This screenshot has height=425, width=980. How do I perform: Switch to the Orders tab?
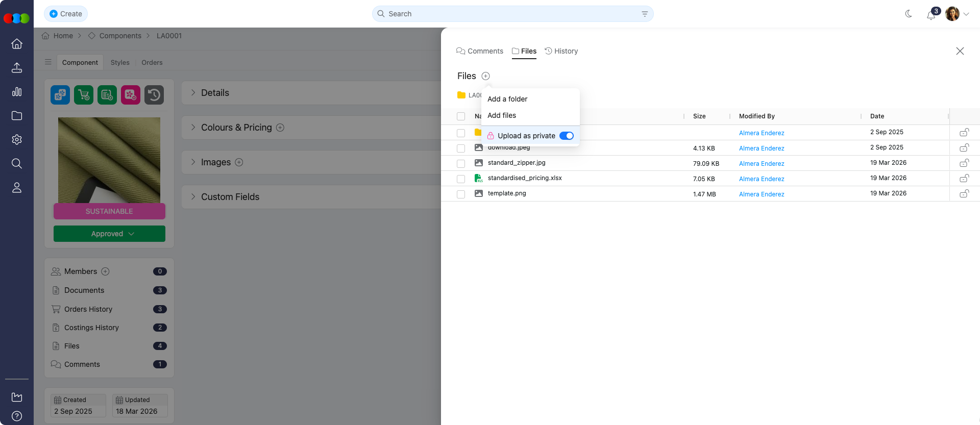tap(152, 62)
